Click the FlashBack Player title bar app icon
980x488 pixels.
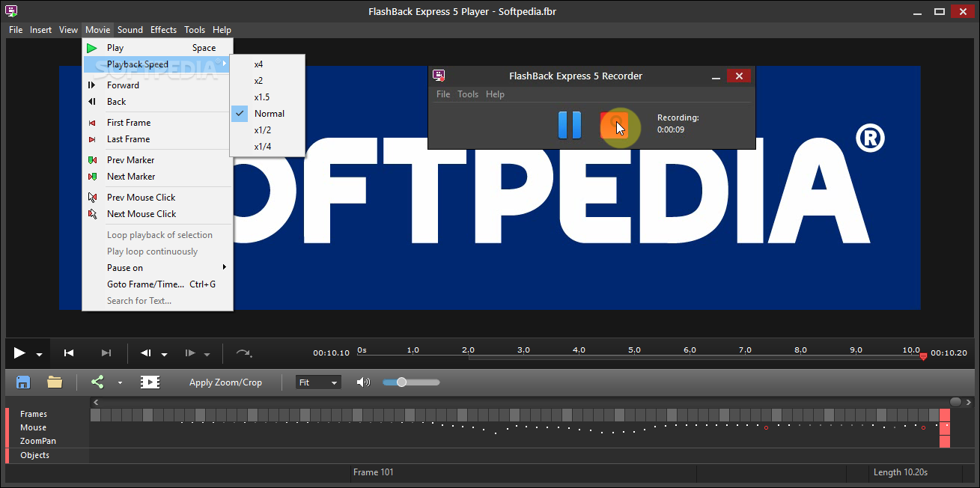[11, 10]
